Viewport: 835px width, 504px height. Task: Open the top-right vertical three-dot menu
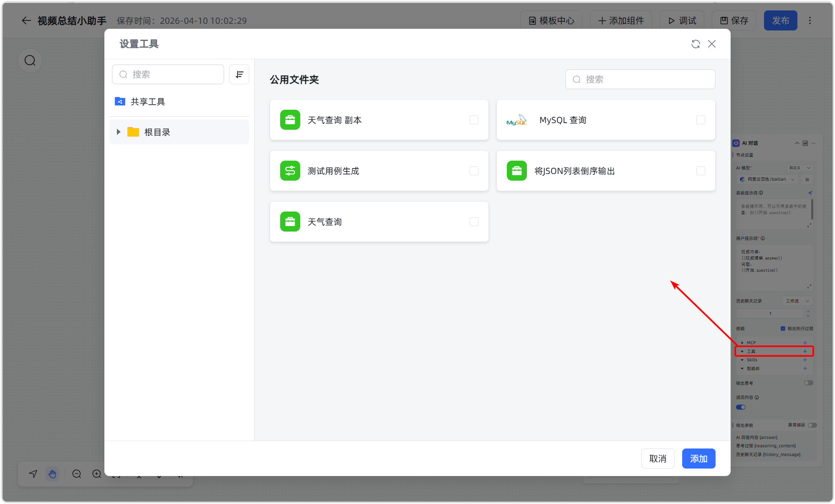(x=810, y=20)
